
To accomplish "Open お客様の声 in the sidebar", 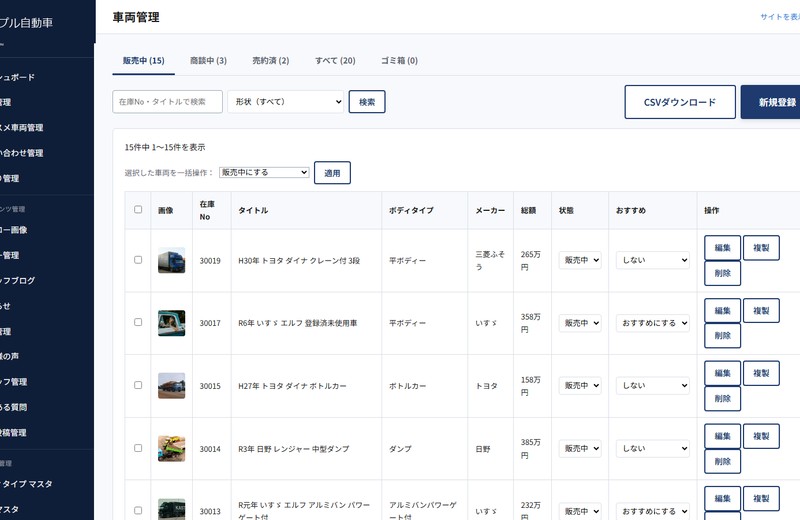I will pyautogui.click(x=10, y=356).
